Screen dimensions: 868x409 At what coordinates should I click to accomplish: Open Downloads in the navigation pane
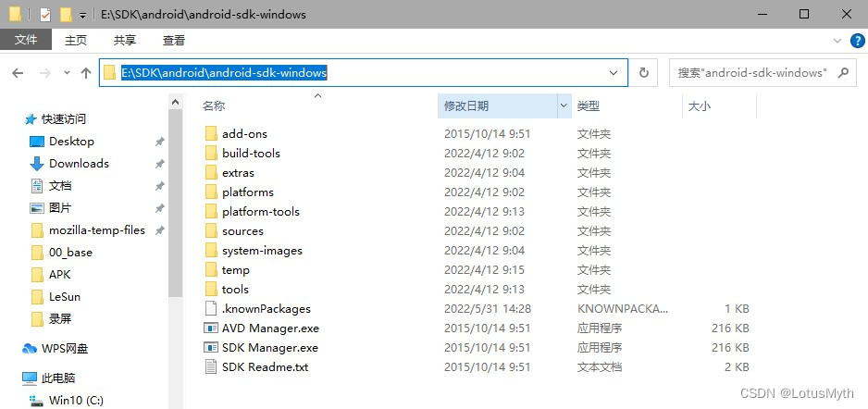[79, 163]
